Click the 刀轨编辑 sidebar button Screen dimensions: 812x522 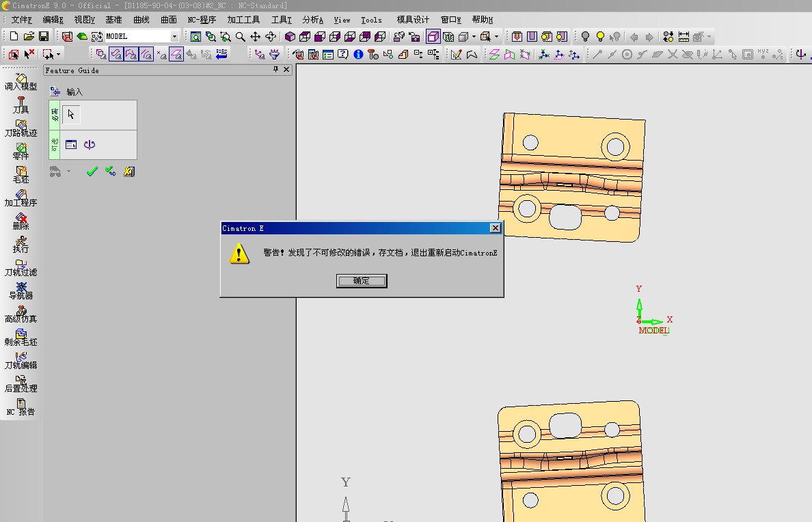pyautogui.click(x=21, y=361)
